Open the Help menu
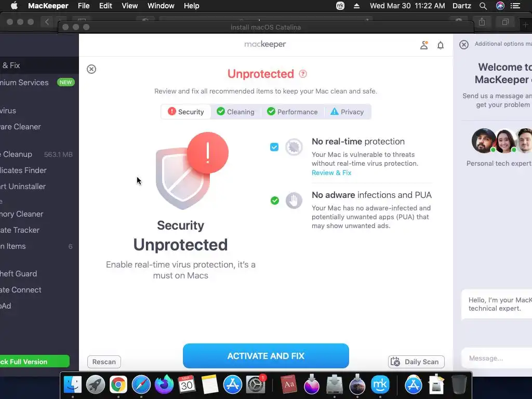The width and height of the screenshot is (532, 399). pos(191,6)
